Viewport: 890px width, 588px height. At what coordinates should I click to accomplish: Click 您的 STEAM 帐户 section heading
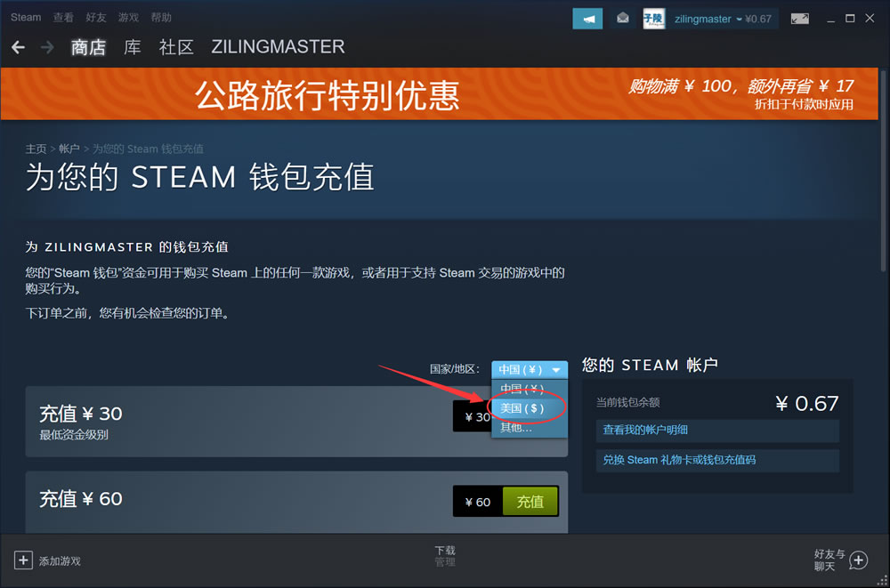point(651,365)
